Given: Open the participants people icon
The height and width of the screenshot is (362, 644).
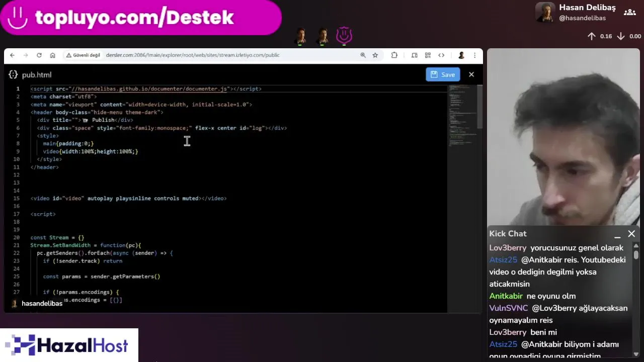Looking at the screenshot, I should [629, 13].
